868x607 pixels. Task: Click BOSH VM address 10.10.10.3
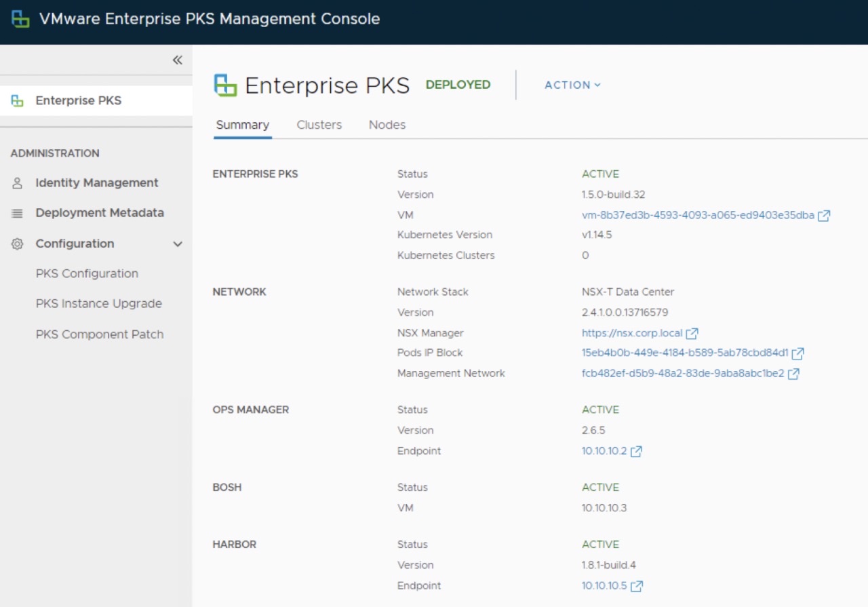(x=604, y=508)
